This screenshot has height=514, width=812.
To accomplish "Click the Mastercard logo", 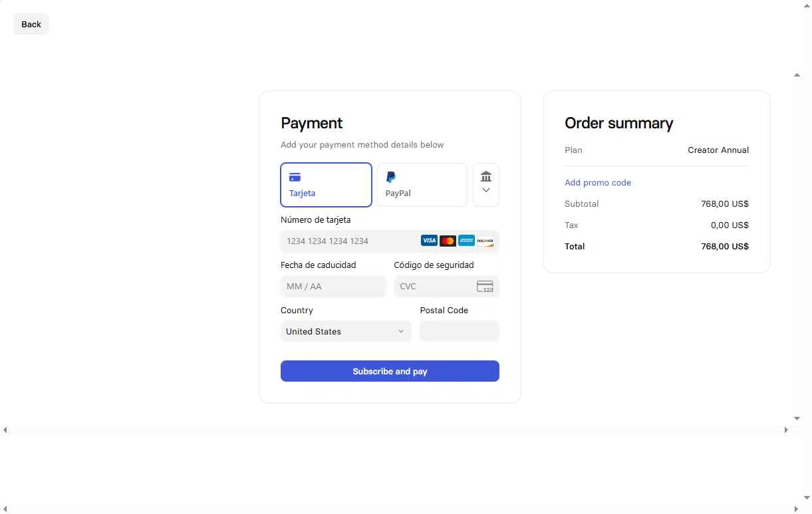I will pyautogui.click(x=448, y=241).
